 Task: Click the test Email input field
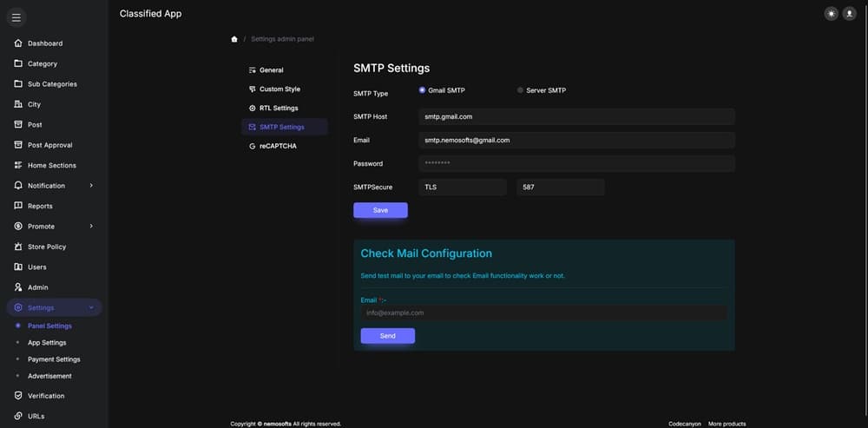click(543, 313)
